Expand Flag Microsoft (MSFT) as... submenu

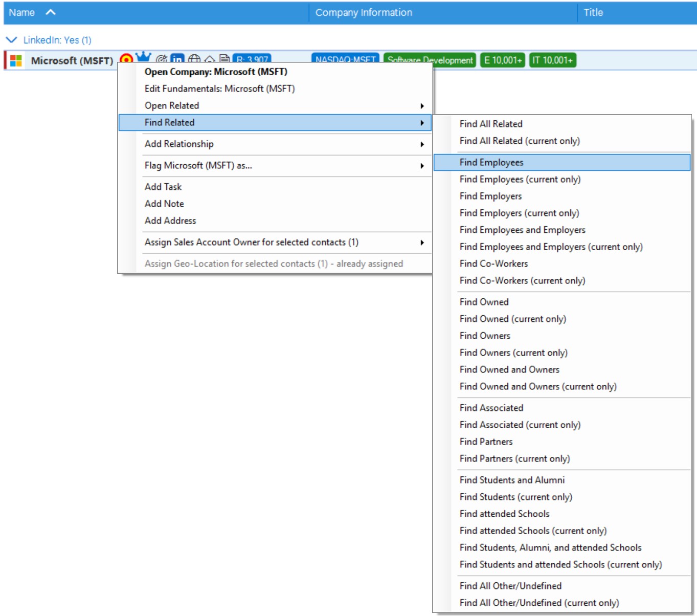pos(275,165)
